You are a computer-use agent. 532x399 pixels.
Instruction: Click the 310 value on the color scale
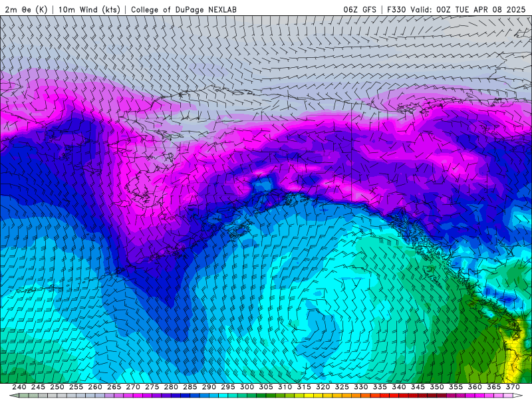285,387
